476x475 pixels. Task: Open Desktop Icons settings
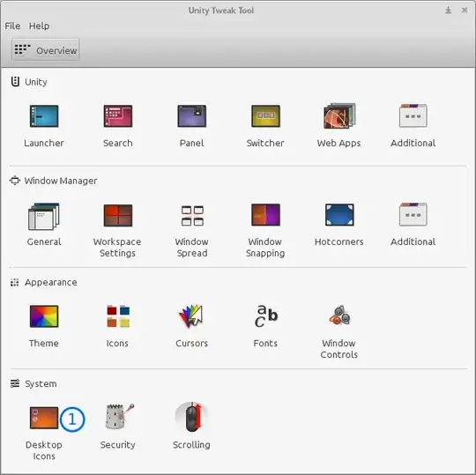[44, 418]
